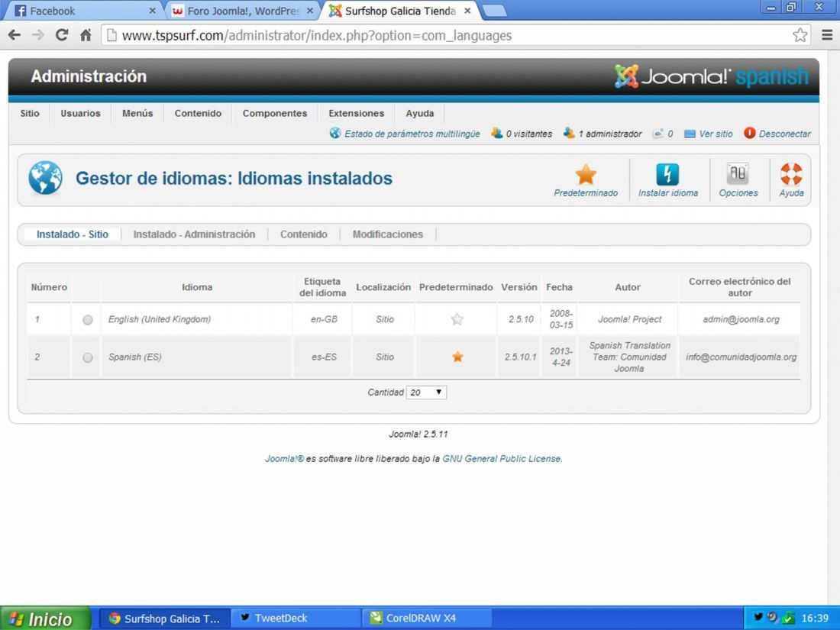Click the 1 administrador status text
The width and height of the screenshot is (840, 630).
[x=609, y=134]
